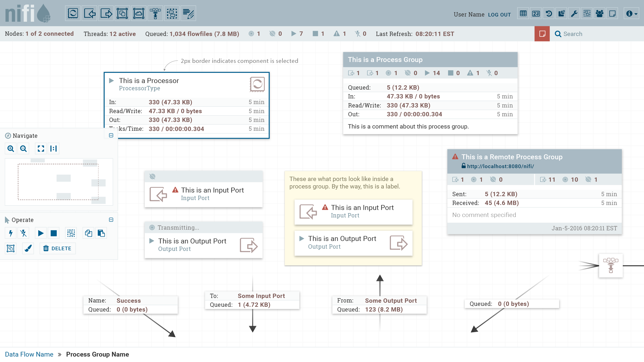Copy the selected component

(x=88, y=233)
